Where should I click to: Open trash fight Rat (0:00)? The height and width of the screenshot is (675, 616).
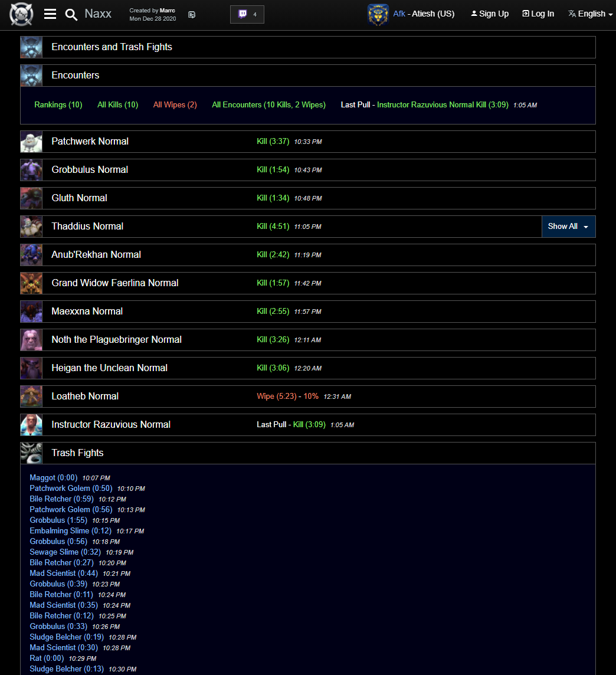tap(47, 658)
